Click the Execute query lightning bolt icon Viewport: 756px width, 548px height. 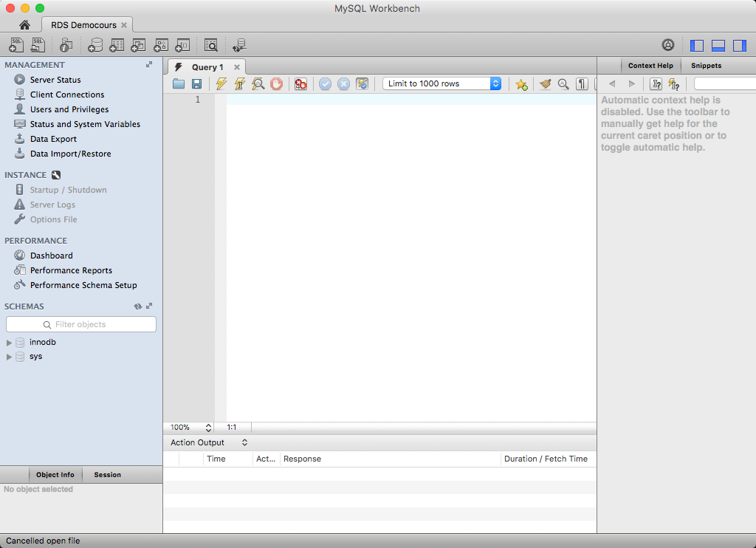(221, 84)
